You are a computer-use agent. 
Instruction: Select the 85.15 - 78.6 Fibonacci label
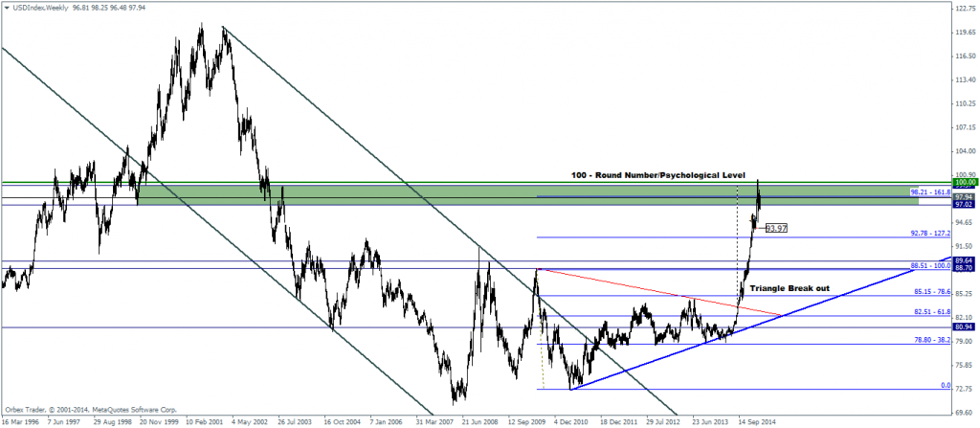[931, 291]
